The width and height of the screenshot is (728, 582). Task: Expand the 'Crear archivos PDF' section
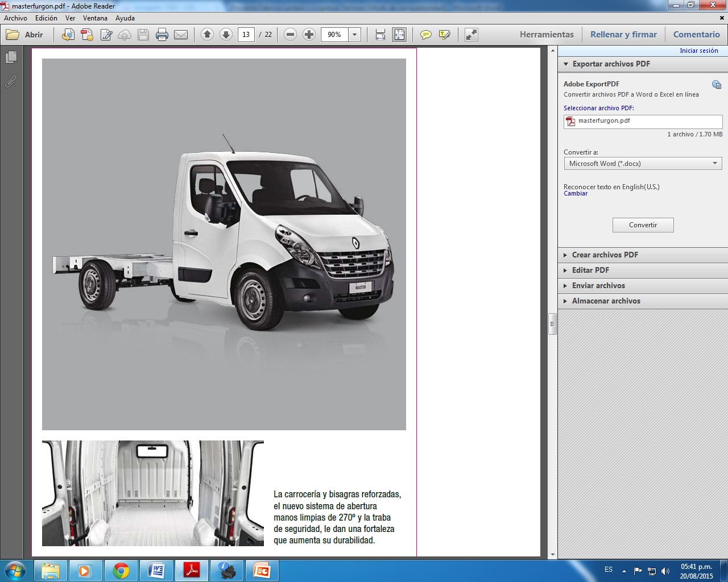(x=605, y=255)
